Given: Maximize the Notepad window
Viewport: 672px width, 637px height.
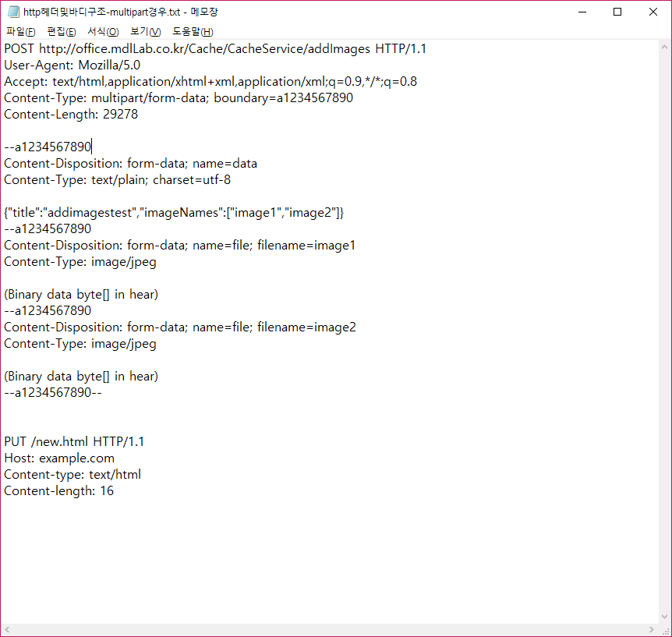Looking at the screenshot, I should [x=617, y=12].
